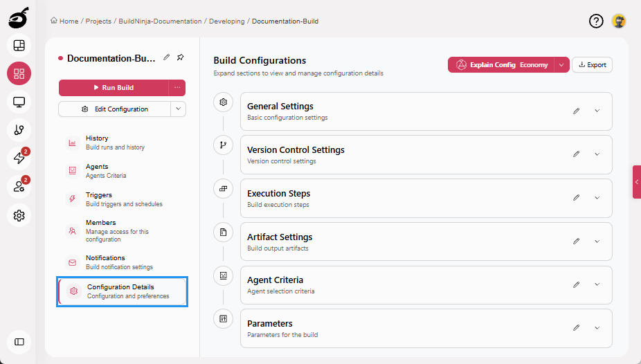
Task: Edit Version Control Settings with pencil icon
Action: pos(577,154)
